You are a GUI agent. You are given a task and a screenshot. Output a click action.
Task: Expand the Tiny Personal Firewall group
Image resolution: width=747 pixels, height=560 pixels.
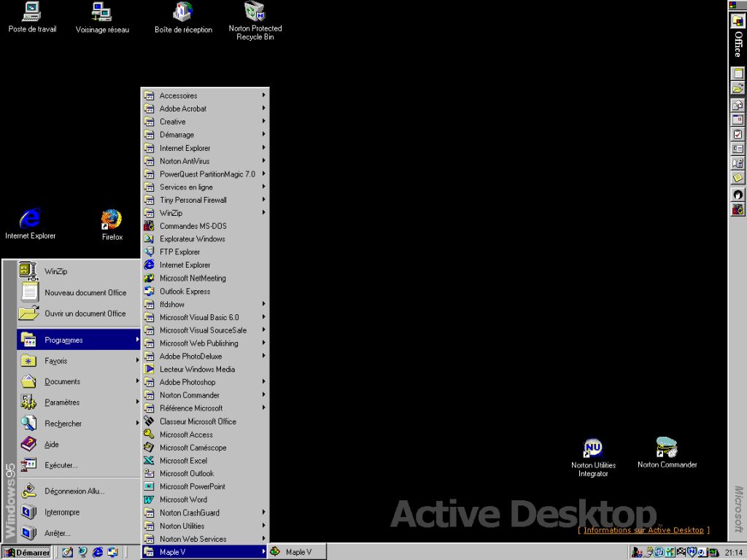point(205,200)
